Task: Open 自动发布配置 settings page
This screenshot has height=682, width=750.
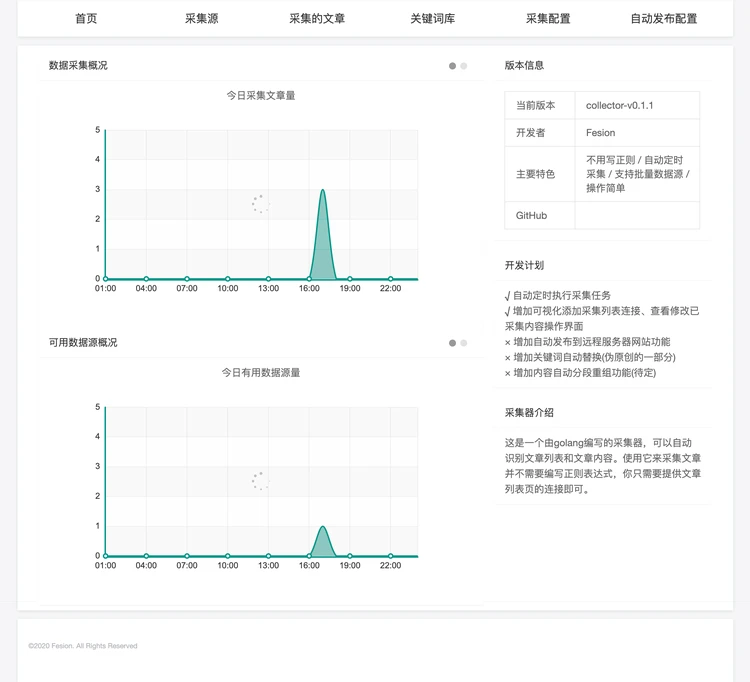Action: [664, 18]
